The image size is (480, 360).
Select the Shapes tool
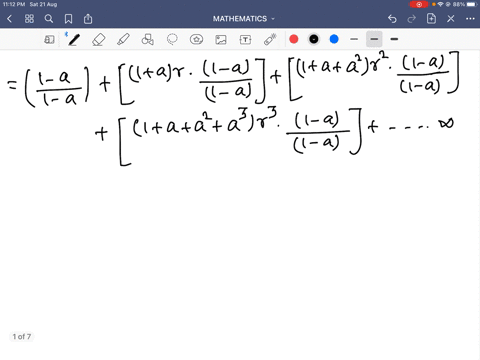pyautogui.click(x=147, y=39)
